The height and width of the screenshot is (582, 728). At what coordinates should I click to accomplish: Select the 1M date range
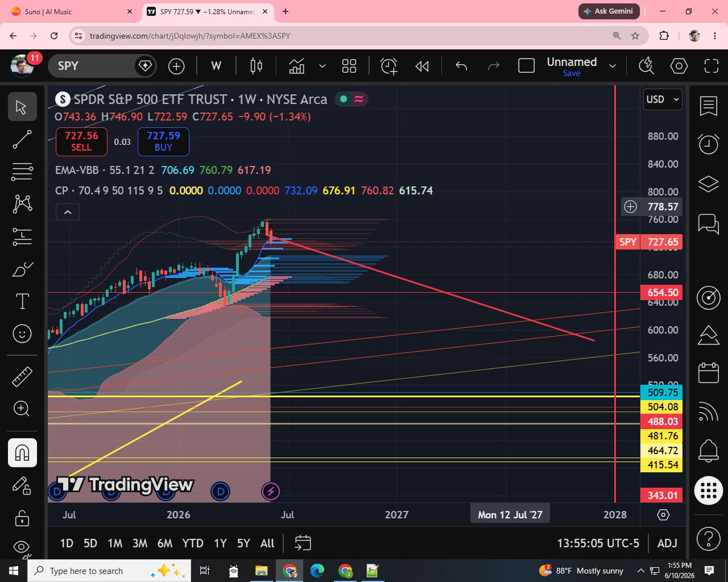[x=115, y=543]
